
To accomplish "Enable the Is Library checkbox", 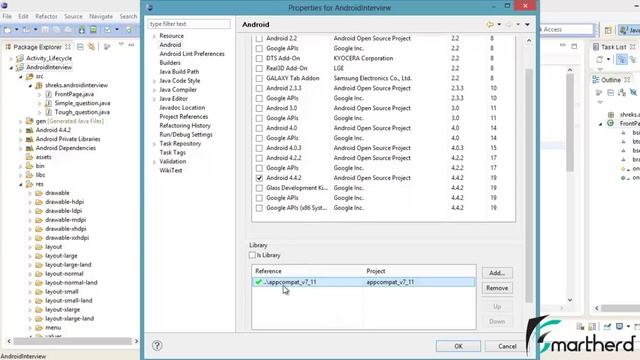I will [x=252, y=255].
